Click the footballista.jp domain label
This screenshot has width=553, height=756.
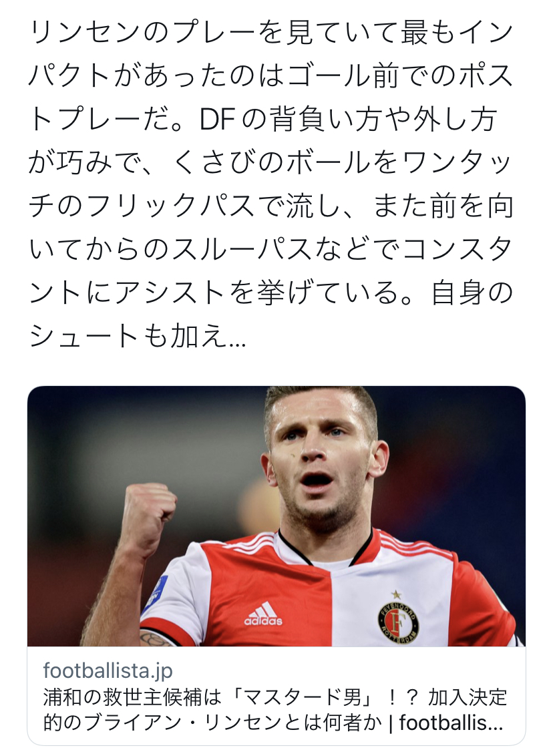pyautogui.click(x=108, y=670)
